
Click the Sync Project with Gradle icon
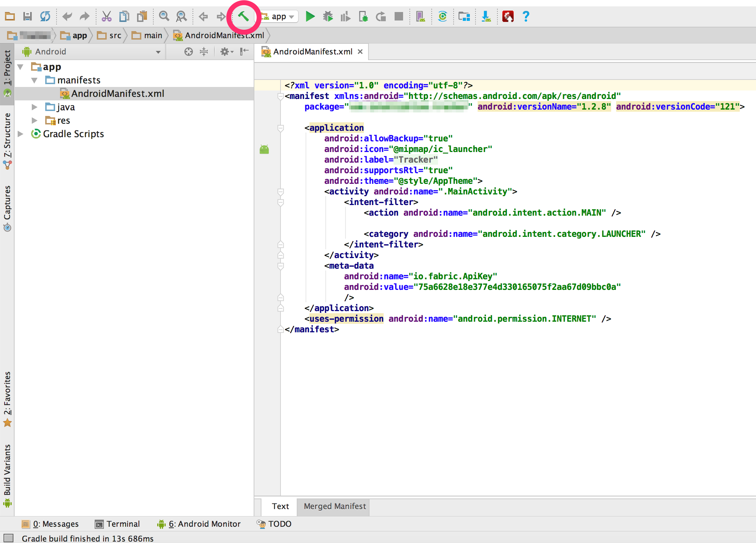[x=442, y=16]
